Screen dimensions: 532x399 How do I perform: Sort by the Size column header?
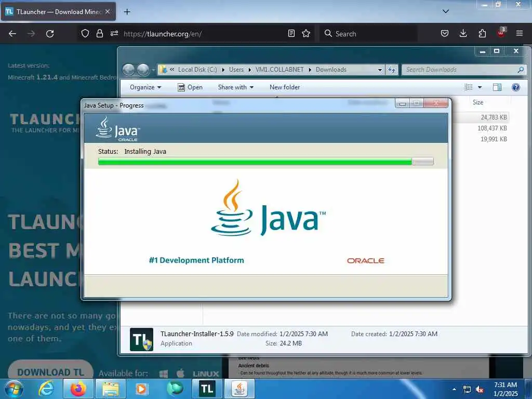(x=478, y=102)
